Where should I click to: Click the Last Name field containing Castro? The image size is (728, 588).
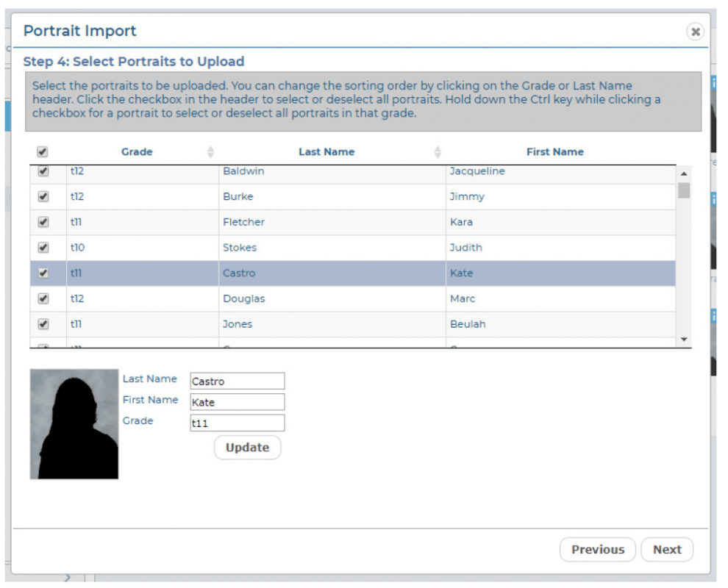(x=237, y=381)
